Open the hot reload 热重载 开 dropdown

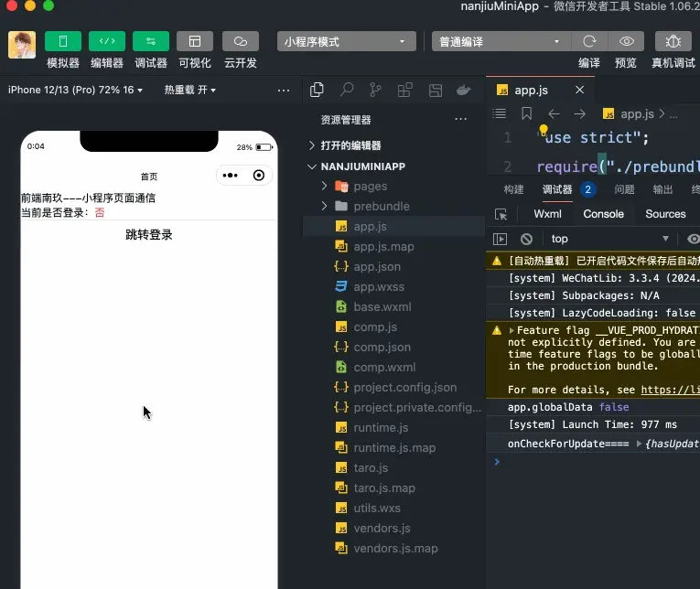(x=190, y=90)
